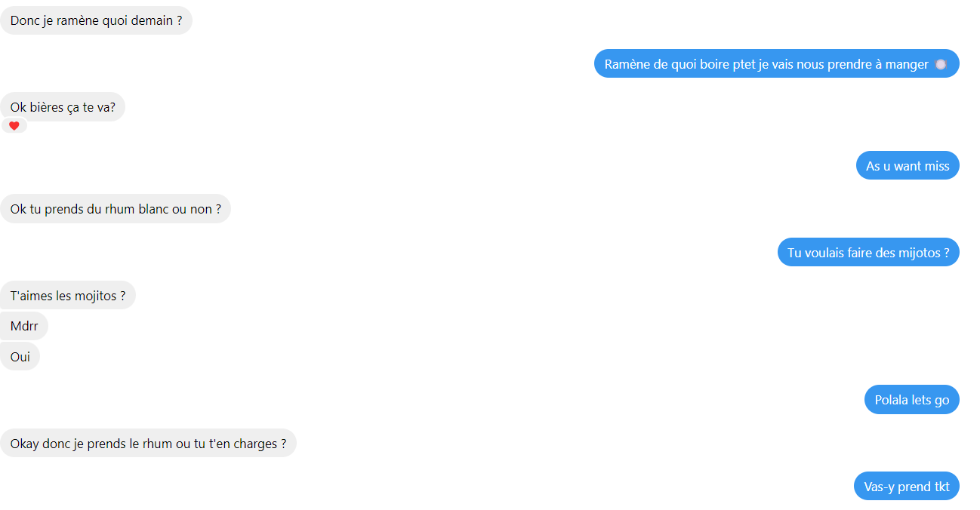
Task: Select the 'T'aimes les mojitos ?' message
Action: click(68, 296)
